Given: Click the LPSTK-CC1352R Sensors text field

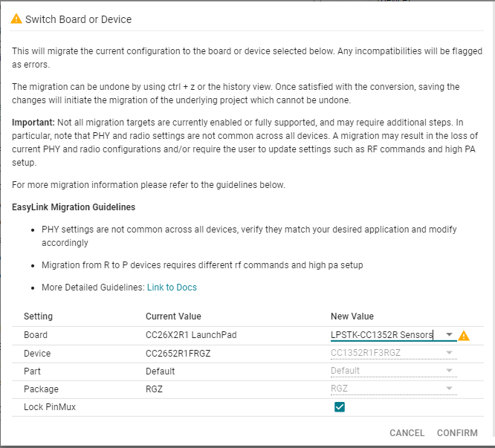Looking at the screenshot, I should pos(382,335).
